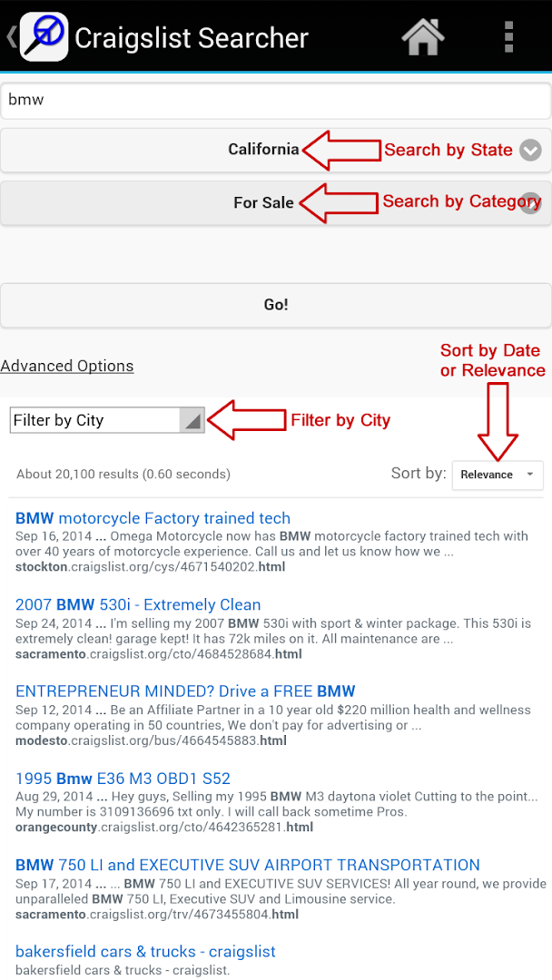552x980 pixels.
Task: Click the search field containing bmw
Action: point(276,101)
